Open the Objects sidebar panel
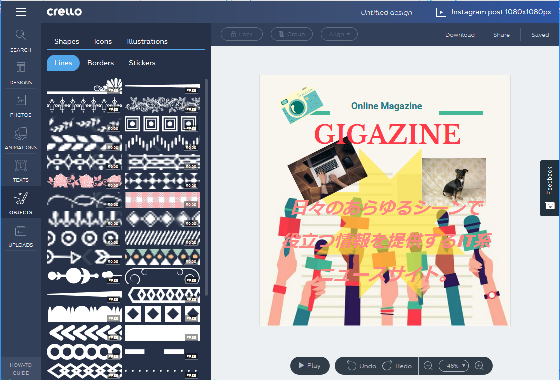Viewport: 560px width, 380px height. point(21,203)
